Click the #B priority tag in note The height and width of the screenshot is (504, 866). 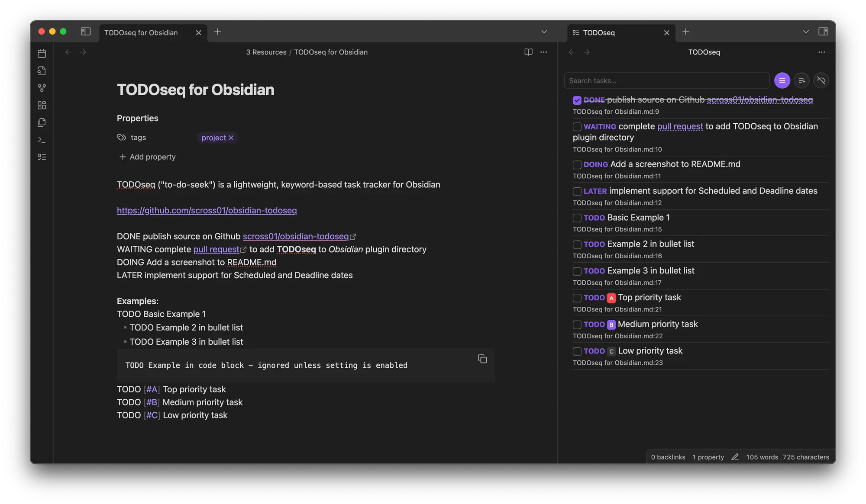pyautogui.click(x=152, y=402)
